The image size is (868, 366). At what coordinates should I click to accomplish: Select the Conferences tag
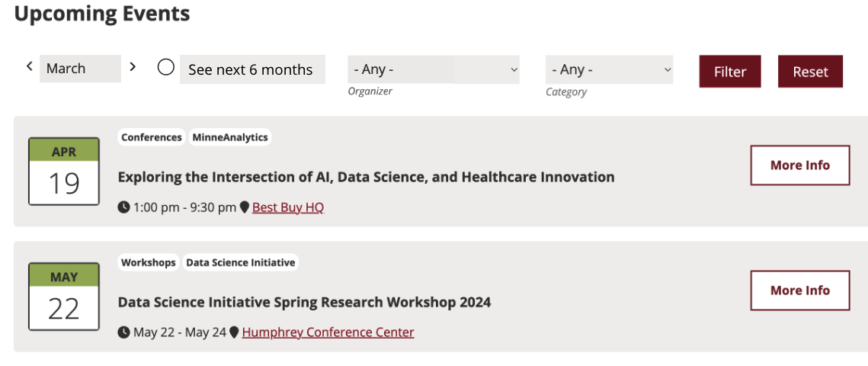click(152, 137)
